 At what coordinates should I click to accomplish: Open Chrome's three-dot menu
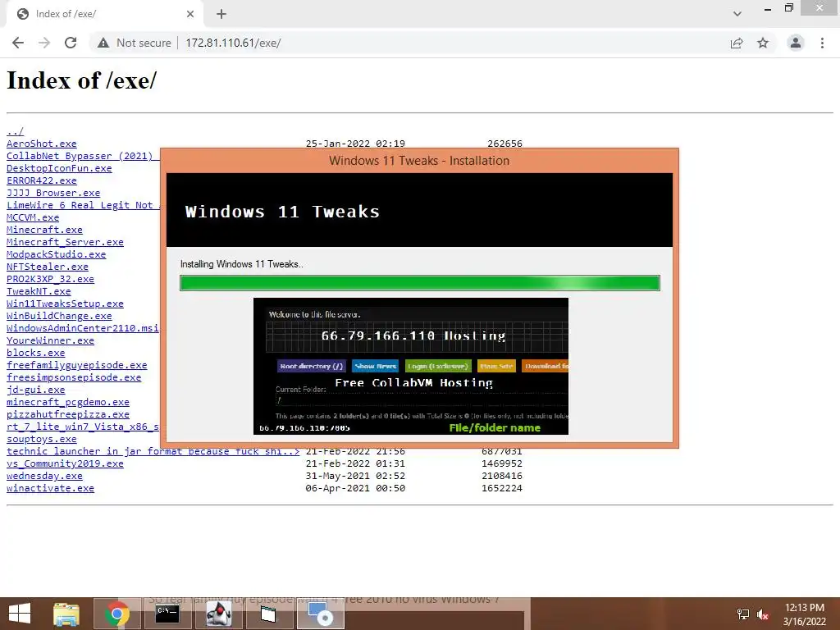click(x=822, y=43)
